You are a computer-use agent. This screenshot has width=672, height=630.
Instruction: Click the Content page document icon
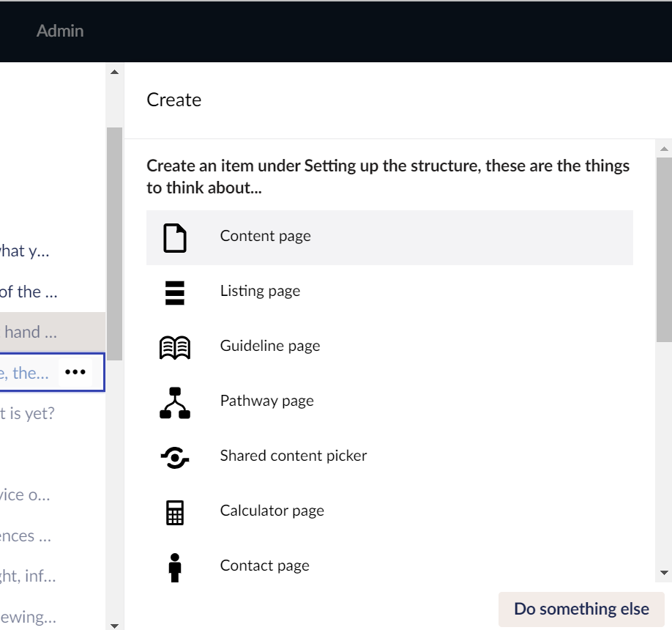click(175, 238)
